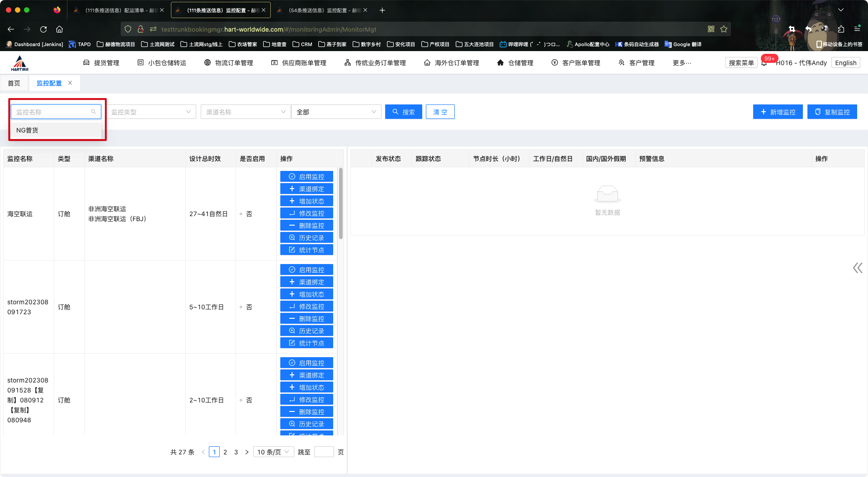The height and width of the screenshot is (477, 868).
Task: Switch to the 首页 tab
Action: coord(14,83)
